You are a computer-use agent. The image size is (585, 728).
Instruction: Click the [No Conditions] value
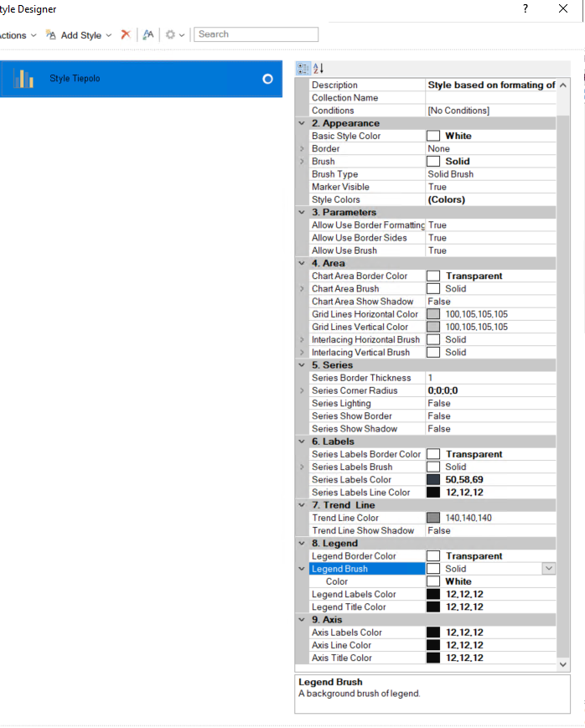tap(458, 111)
